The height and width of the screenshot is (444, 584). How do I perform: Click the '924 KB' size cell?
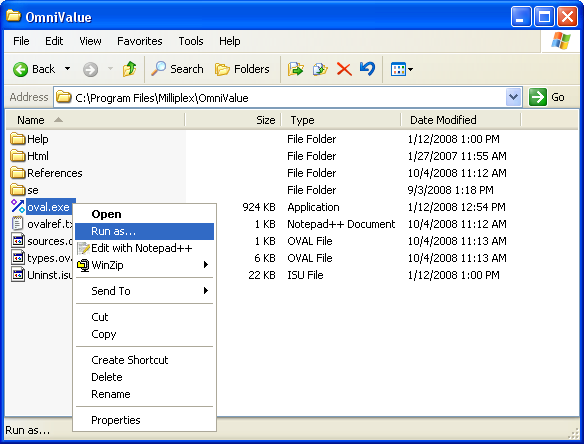click(x=259, y=207)
